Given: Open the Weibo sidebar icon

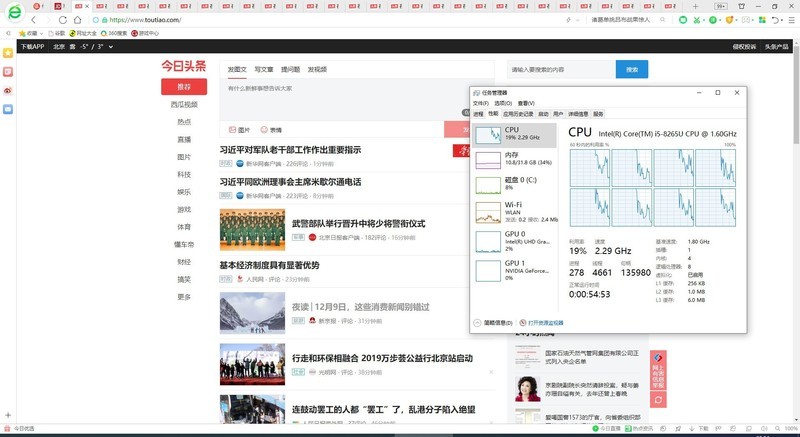Looking at the screenshot, I should (8, 91).
